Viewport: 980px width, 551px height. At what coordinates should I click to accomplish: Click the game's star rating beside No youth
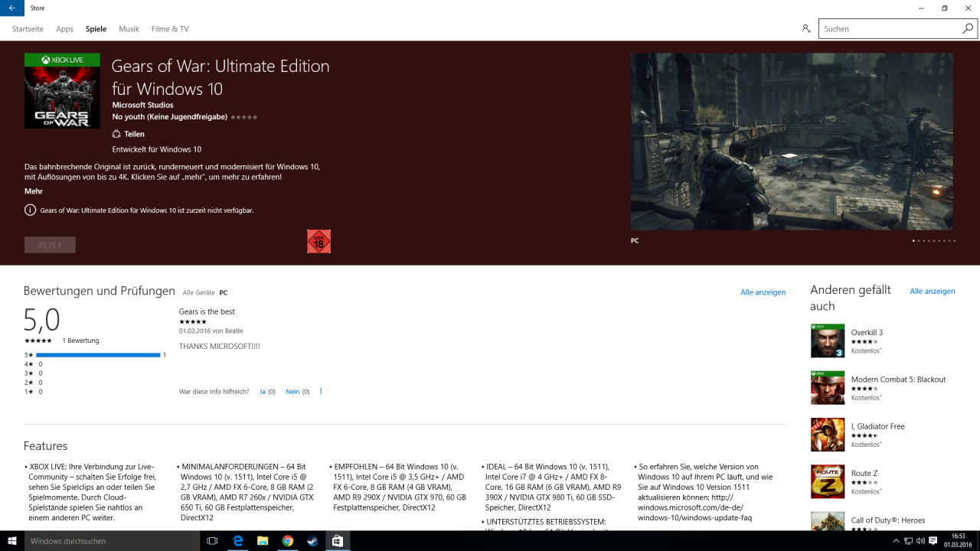243,117
